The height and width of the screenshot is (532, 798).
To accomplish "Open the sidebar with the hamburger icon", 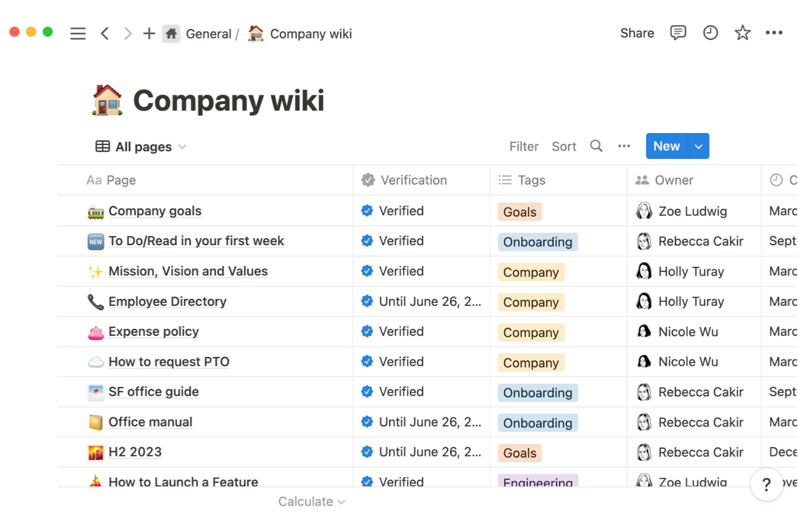I will (x=78, y=33).
